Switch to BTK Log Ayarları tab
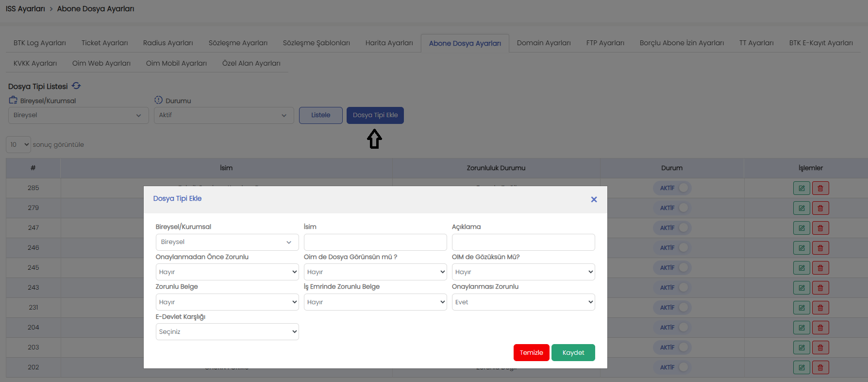Image resolution: width=868 pixels, height=382 pixels. 40,43
